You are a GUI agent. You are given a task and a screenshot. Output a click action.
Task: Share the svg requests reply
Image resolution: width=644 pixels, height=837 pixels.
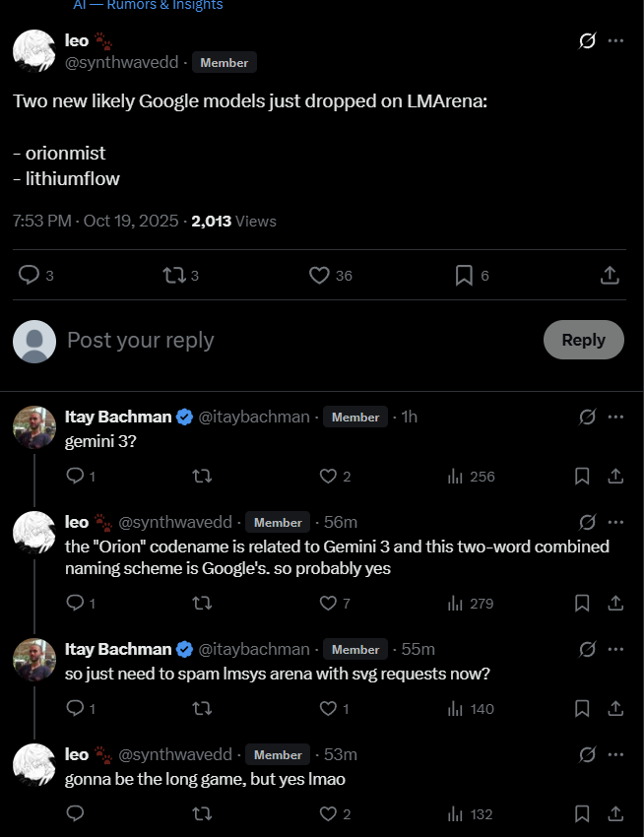(615, 708)
